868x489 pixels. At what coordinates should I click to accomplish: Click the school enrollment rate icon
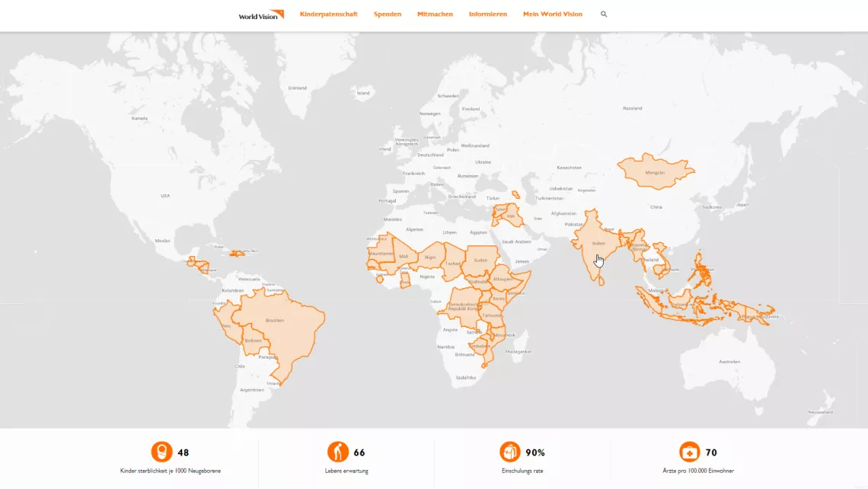(510, 452)
